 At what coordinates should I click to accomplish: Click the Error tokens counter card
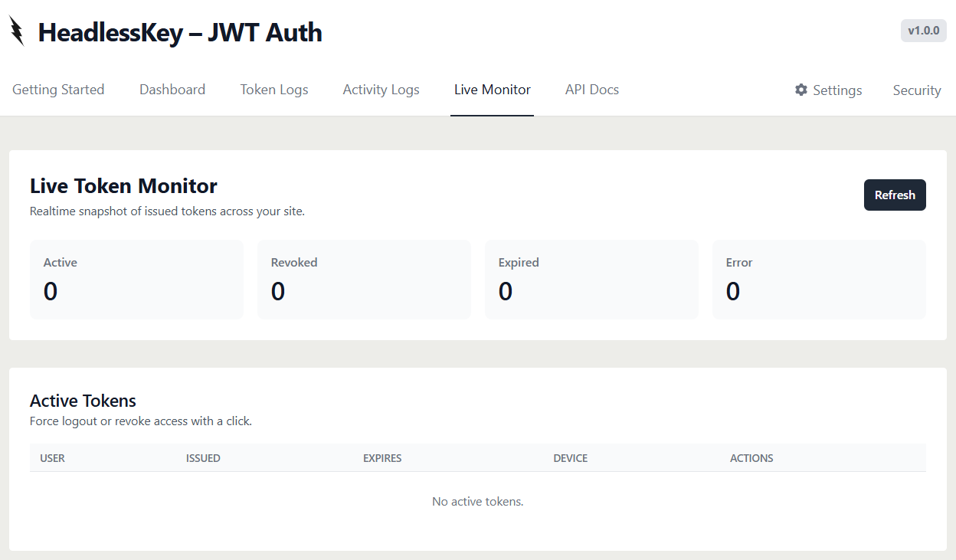pos(819,279)
